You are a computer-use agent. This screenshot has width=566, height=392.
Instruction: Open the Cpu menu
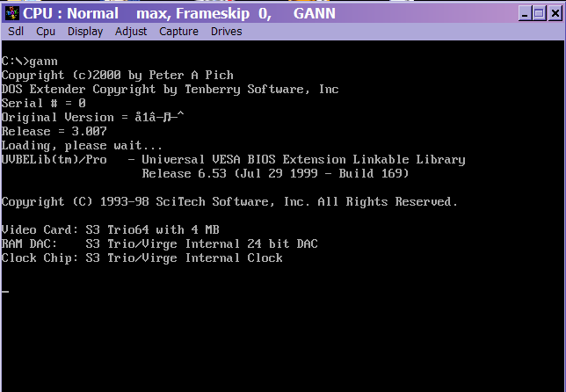[x=46, y=32]
